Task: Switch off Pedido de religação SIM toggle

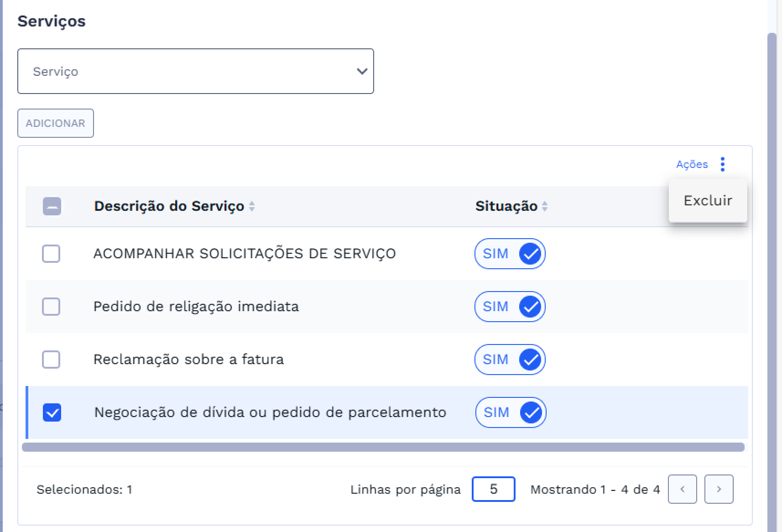Action: click(x=510, y=307)
